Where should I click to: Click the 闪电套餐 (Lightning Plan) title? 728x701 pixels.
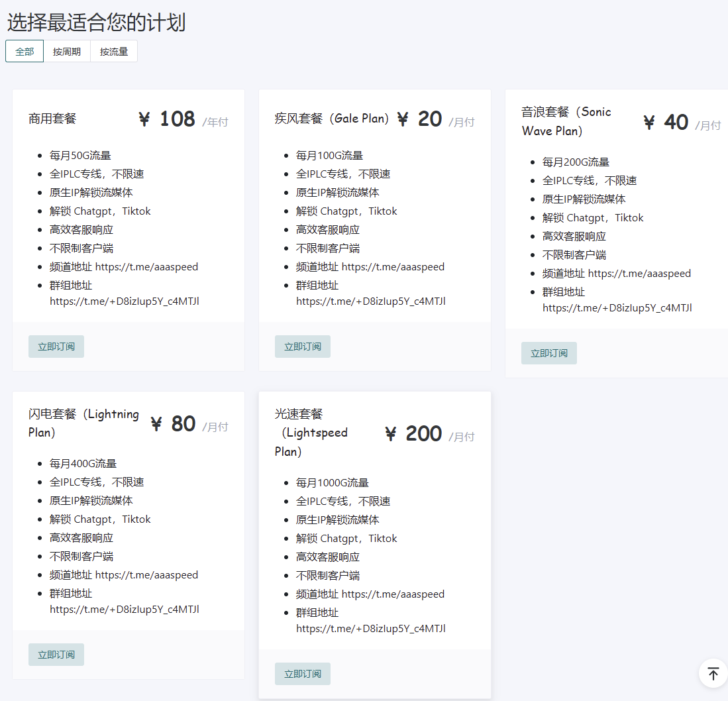(83, 423)
